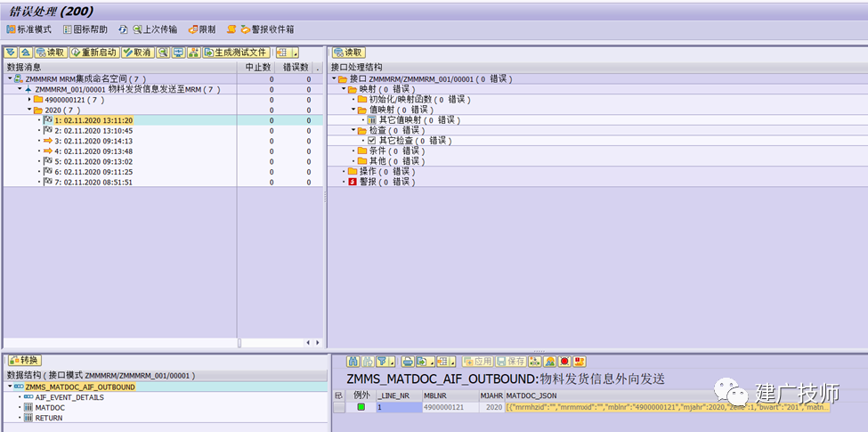This screenshot has width=868, height=432.
Task: Select 其它值映射 item
Action: 413,120
